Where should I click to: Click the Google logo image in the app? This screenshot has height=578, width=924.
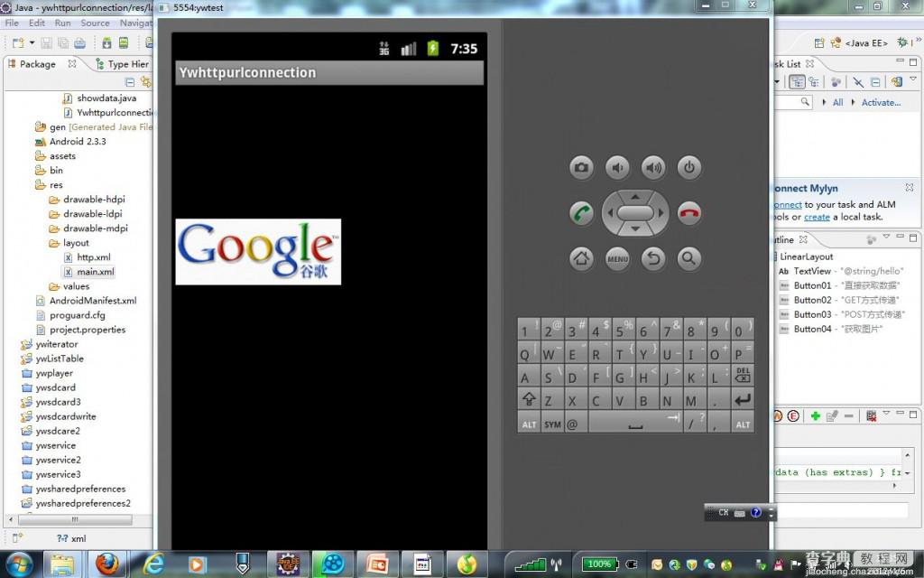click(258, 252)
